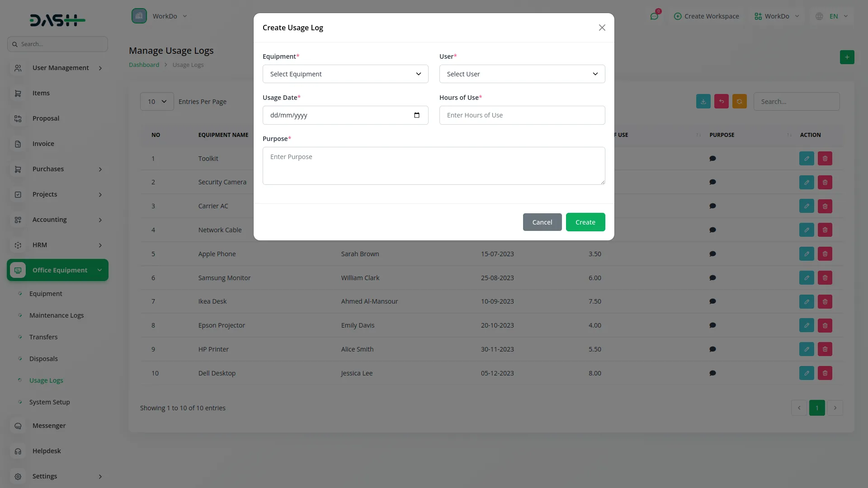Click the orange refresh icon near search
The width and height of the screenshot is (868, 488).
739,102
